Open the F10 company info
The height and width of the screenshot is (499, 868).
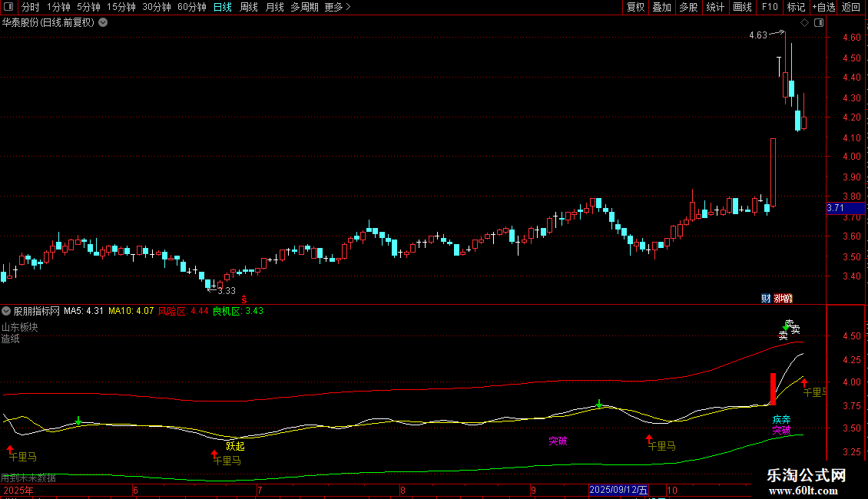tap(770, 7)
